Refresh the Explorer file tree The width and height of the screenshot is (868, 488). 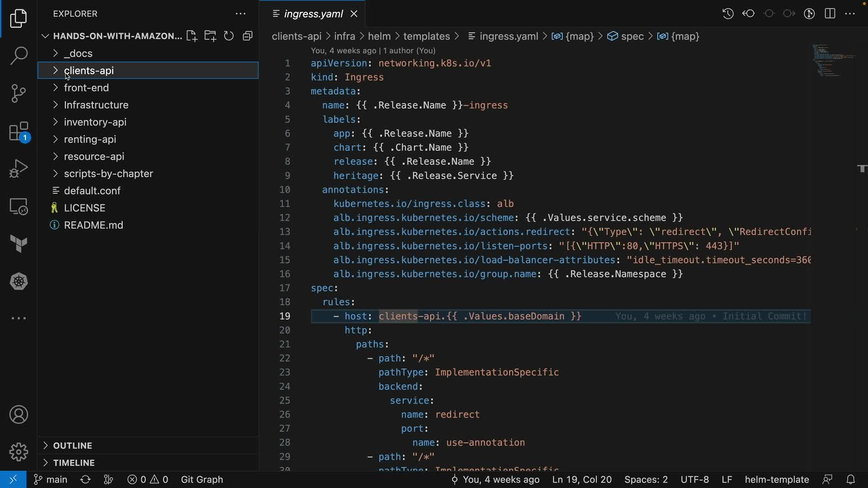tap(229, 36)
